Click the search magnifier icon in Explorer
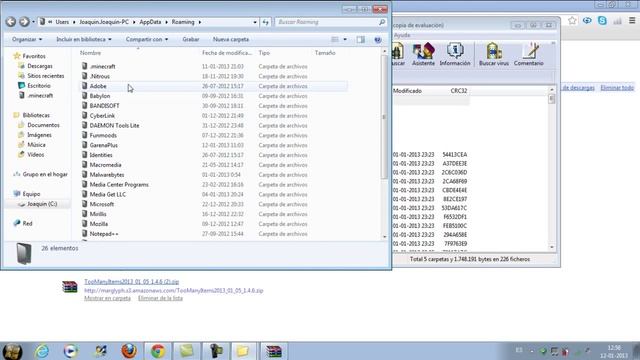The image size is (640, 360). click(382, 22)
